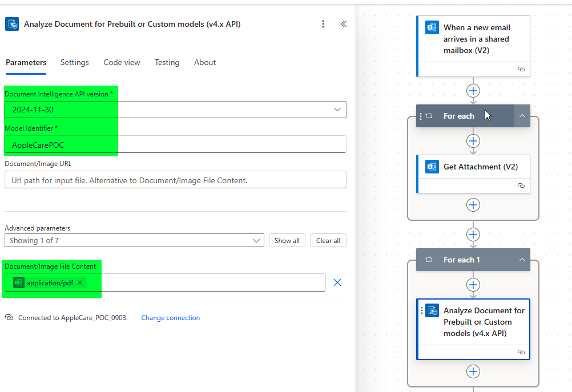Add step below Get Attachment (V2)
Viewport: 572px width, 392px height.
[x=473, y=205]
